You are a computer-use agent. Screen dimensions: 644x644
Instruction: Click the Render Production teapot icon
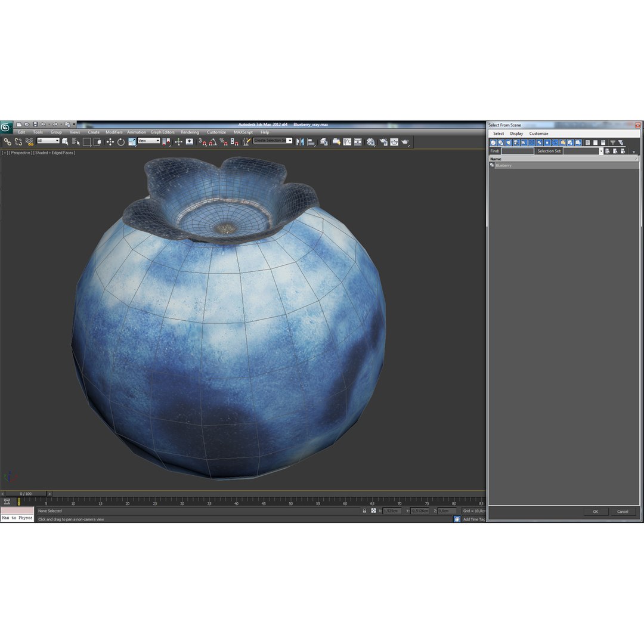click(405, 142)
